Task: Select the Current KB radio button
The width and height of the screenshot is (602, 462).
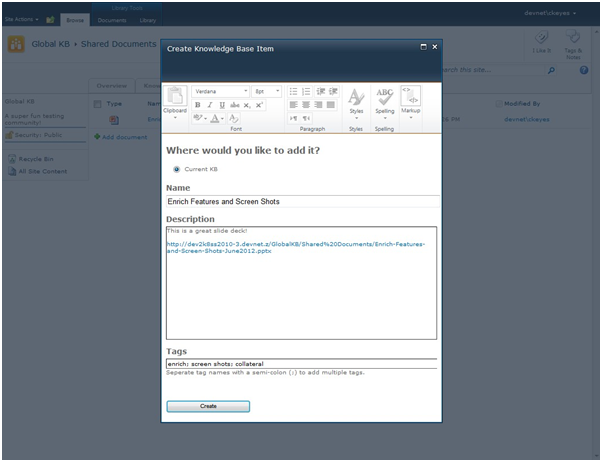Action: 178,169
